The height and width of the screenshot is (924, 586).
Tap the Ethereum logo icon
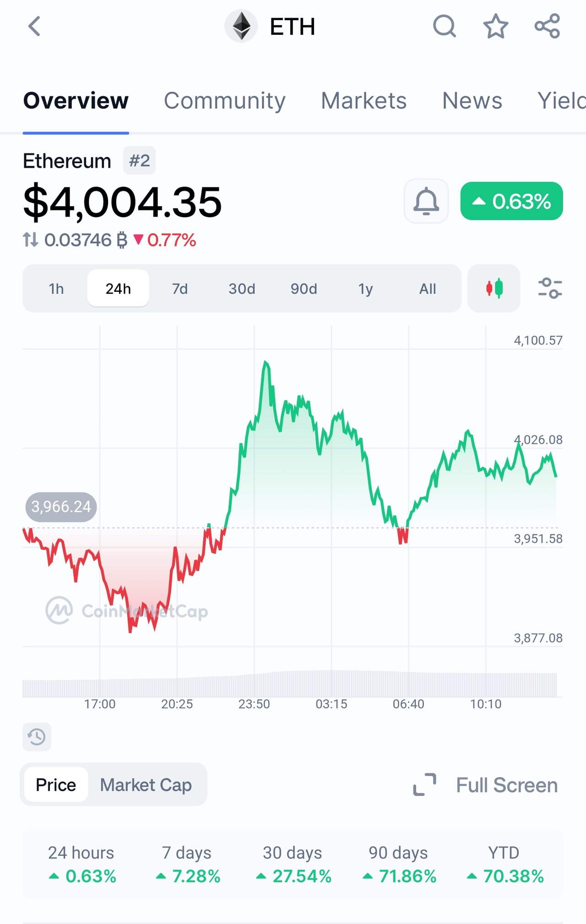241,26
